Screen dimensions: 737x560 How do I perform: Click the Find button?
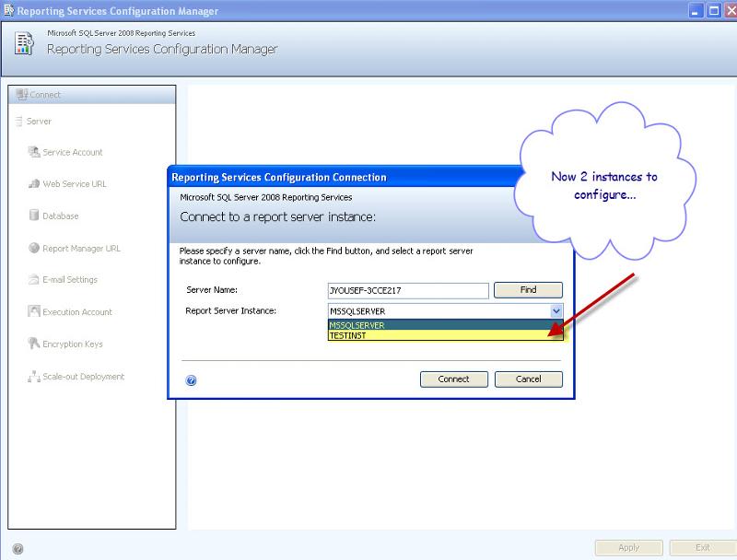click(528, 290)
